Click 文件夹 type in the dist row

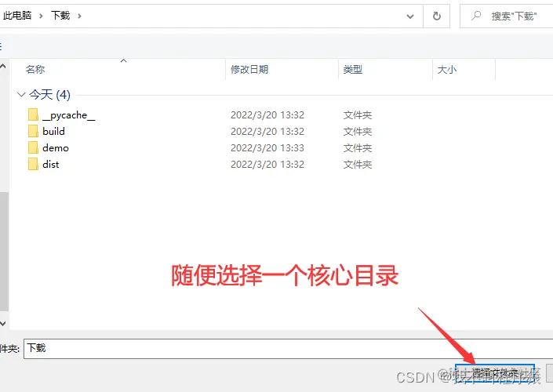pos(358,165)
